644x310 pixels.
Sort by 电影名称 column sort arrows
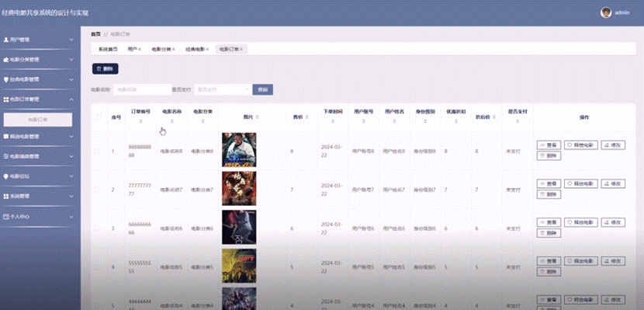coord(171,121)
